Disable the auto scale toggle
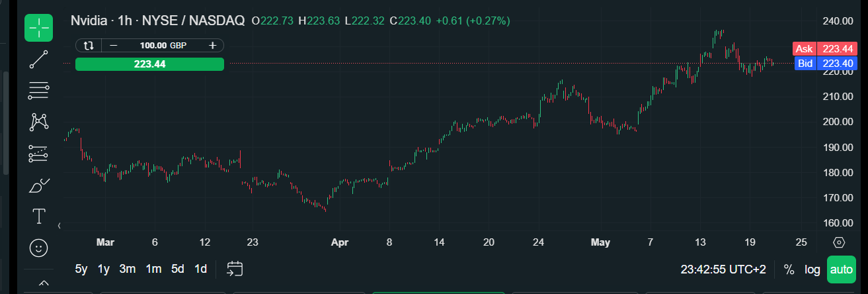 click(841, 269)
